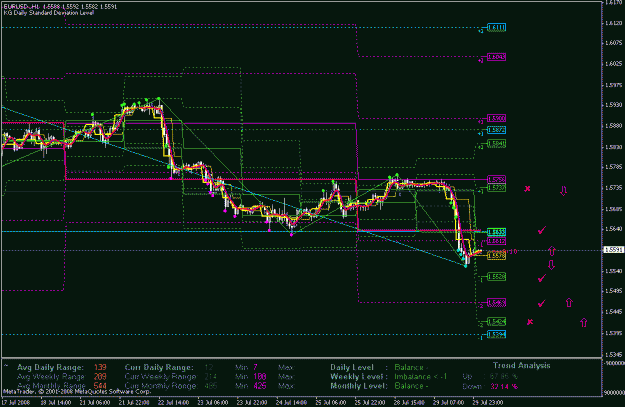Click the 1.5495 price axis label
This screenshot has width=625, height=407.
point(613,291)
